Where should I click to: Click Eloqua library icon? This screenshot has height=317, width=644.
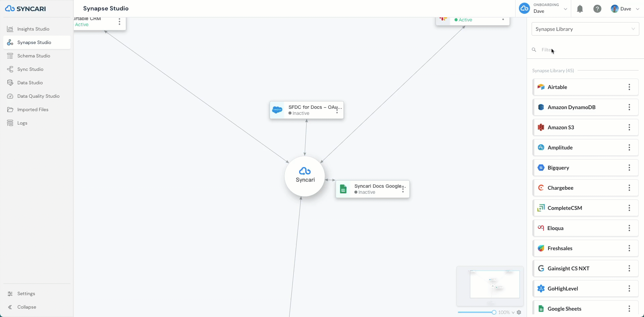point(541,228)
